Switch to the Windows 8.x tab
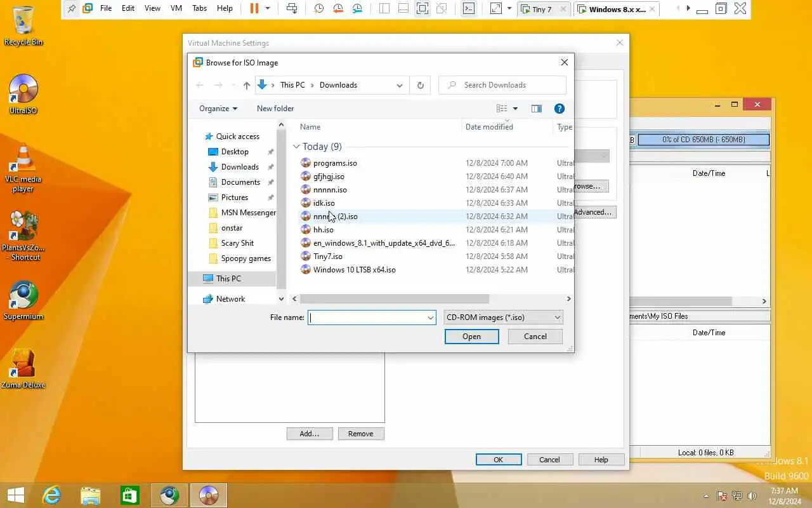The image size is (812, 508). [x=616, y=9]
